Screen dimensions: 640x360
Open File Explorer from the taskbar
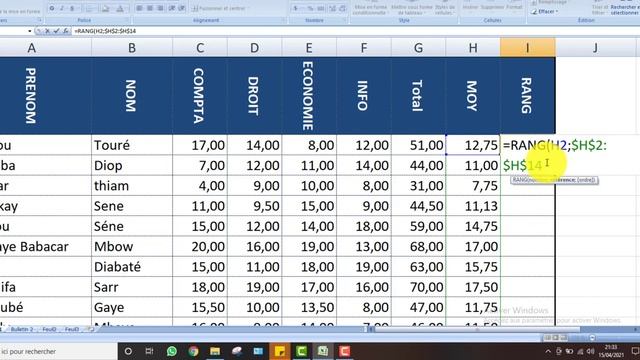(215, 351)
